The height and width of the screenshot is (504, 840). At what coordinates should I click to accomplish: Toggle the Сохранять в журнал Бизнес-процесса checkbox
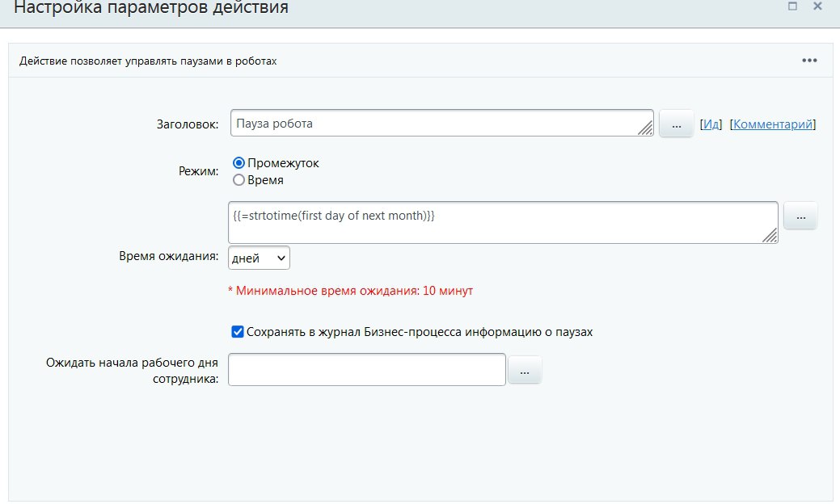click(237, 331)
